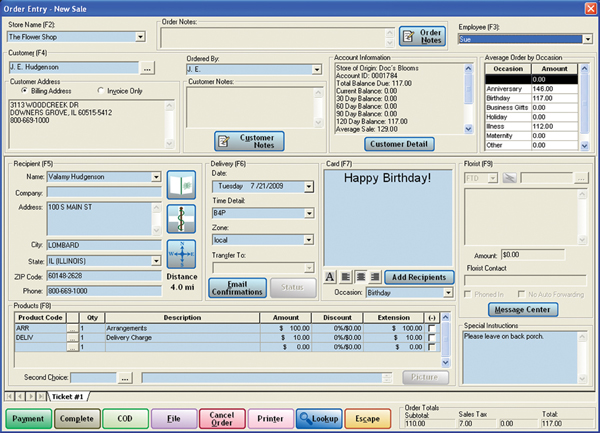
Task: Center-align the card message text
Action: pyautogui.click(x=359, y=276)
